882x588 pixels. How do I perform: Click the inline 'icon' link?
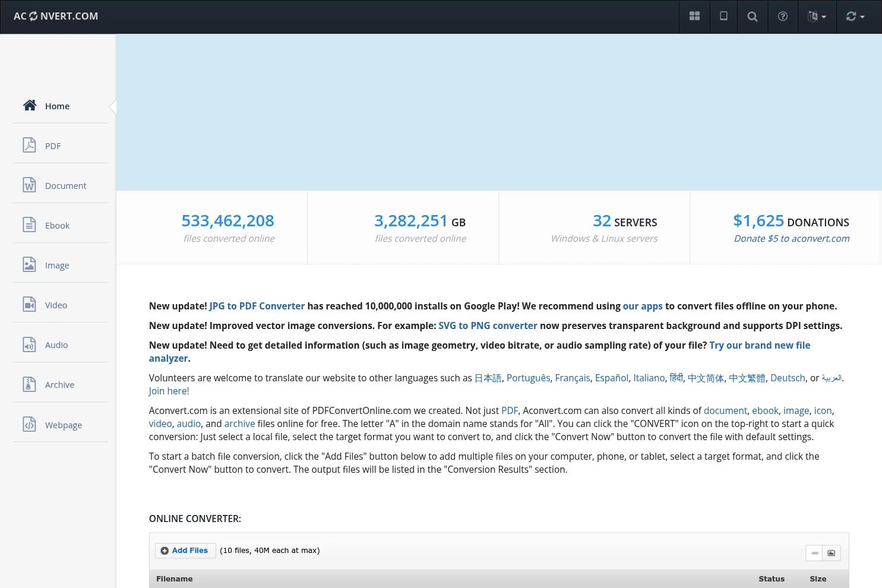(823, 410)
